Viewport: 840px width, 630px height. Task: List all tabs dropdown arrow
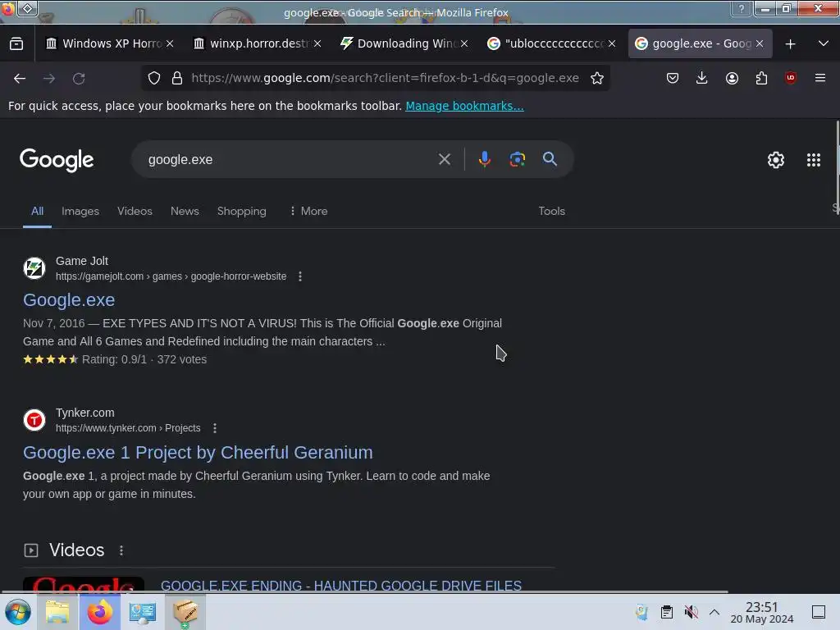(x=824, y=43)
